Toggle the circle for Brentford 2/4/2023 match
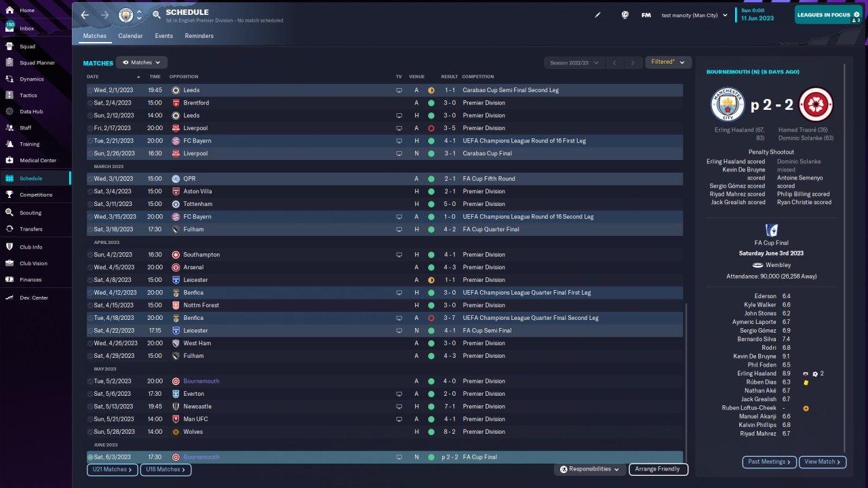868x488 pixels. [91, 103]
